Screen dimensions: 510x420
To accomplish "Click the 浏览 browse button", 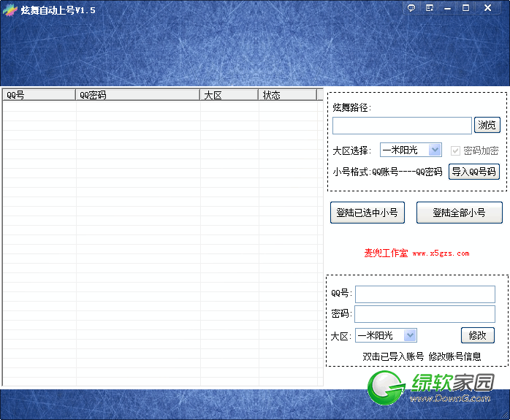I will click(x=487, y=125).
